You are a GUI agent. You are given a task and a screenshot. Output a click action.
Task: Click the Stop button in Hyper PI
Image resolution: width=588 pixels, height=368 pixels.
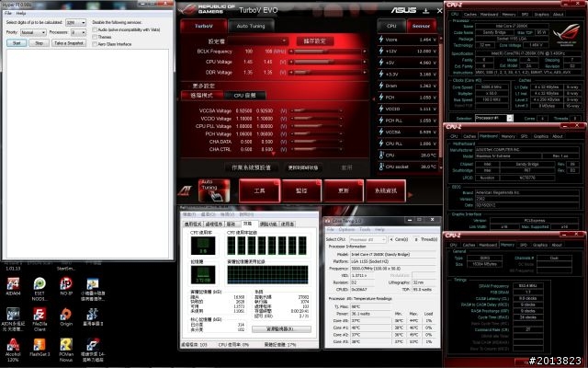point(39,43)
